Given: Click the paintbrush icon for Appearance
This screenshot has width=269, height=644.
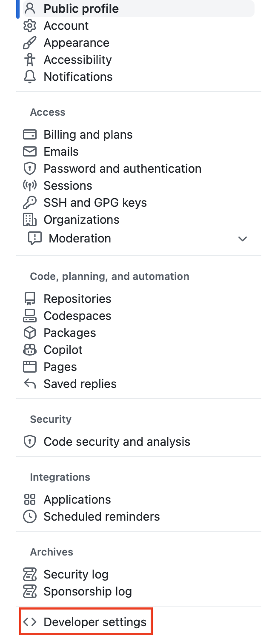Looking at the screenshot, I should [x=29, y=43].
